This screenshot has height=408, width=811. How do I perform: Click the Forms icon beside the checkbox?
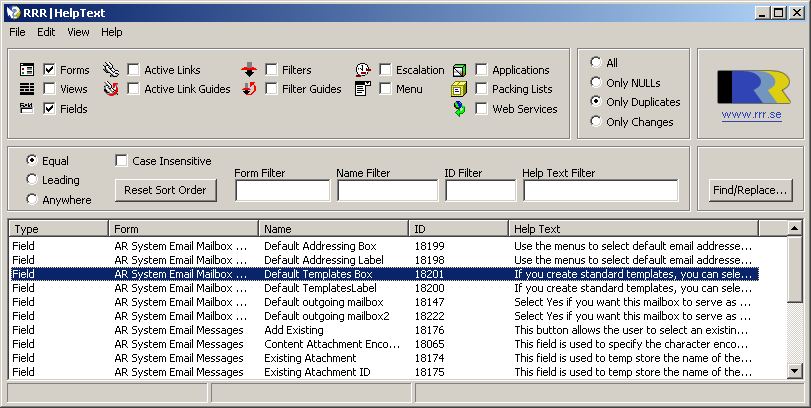(x=27, y=70)
